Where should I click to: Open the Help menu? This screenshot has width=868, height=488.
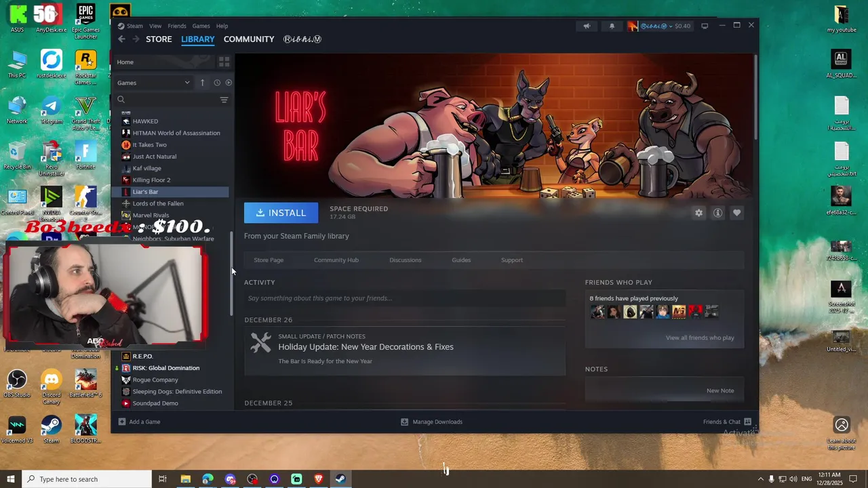click(222, 26)
